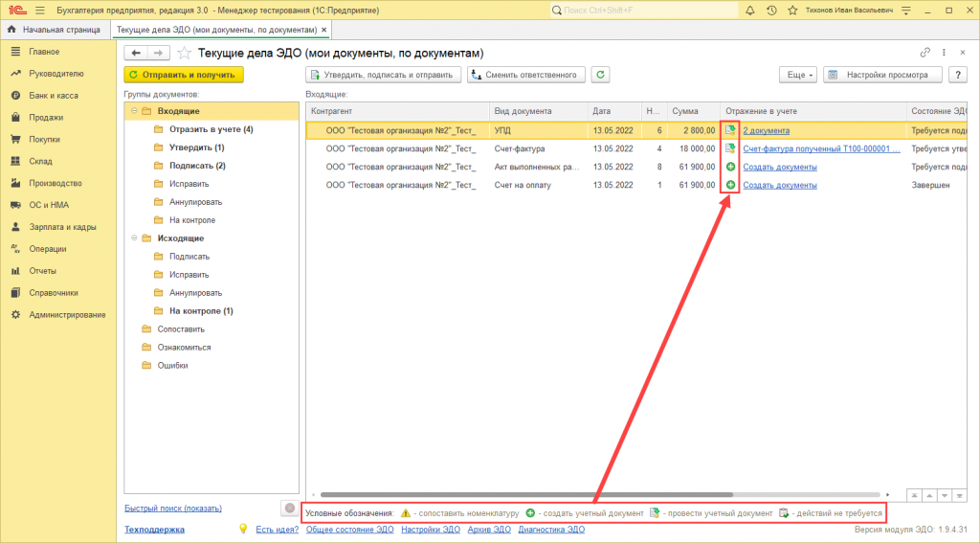980x543 pixels.
Task: Open Архив ЭДО link
Action: (489, 530)
